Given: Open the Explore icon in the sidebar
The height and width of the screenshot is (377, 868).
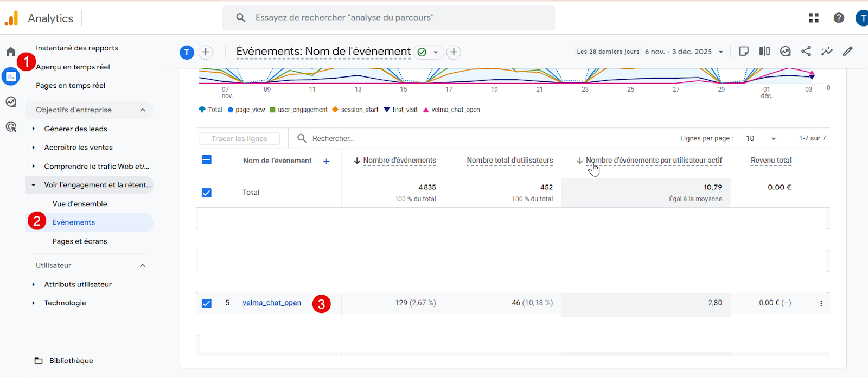Looking at the screenshot, I should click(x=11, y=102).
